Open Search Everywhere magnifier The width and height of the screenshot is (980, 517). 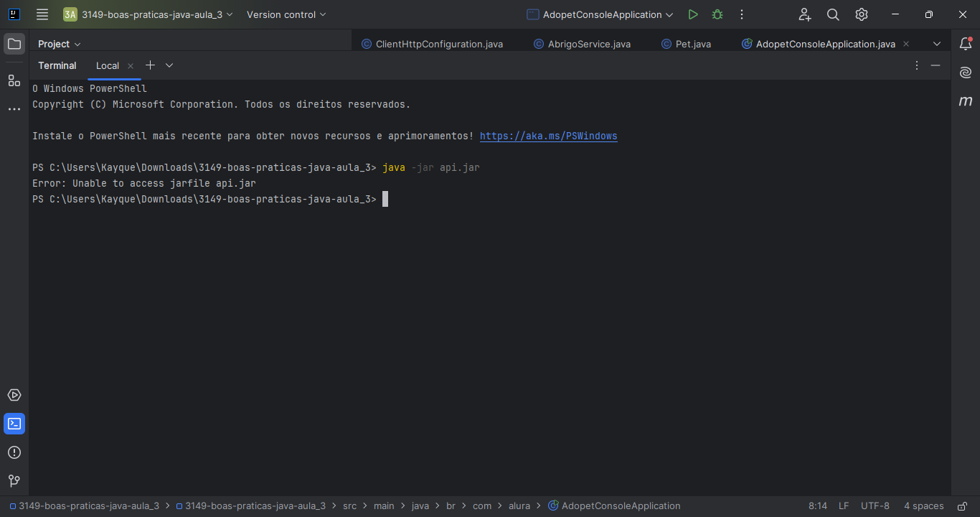coord(833,14)
